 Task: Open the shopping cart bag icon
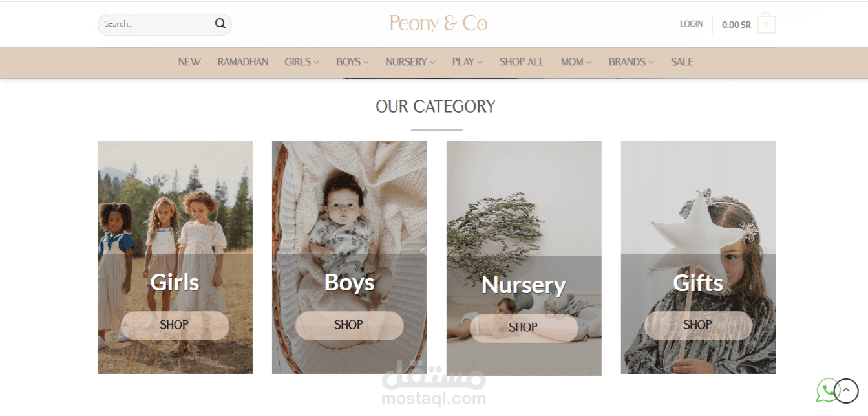coord(767,24)
